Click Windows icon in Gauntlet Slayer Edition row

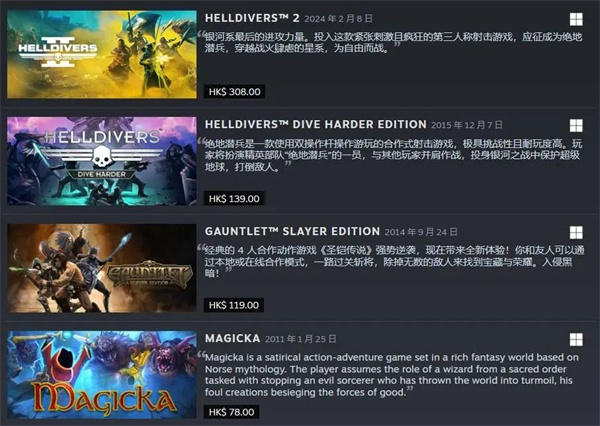576,232
